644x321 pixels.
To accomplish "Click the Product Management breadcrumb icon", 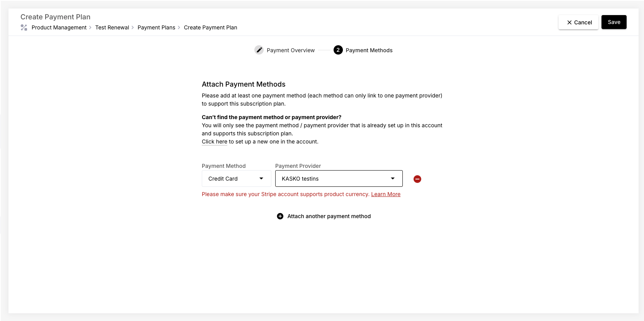I will coord(24,27).
